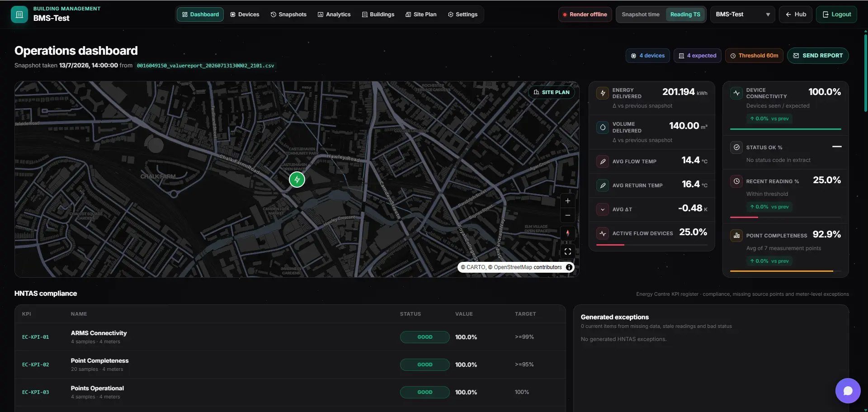Open the chat support bubble
Viewport: 868px width, 412px height.
tap(848, 391)
